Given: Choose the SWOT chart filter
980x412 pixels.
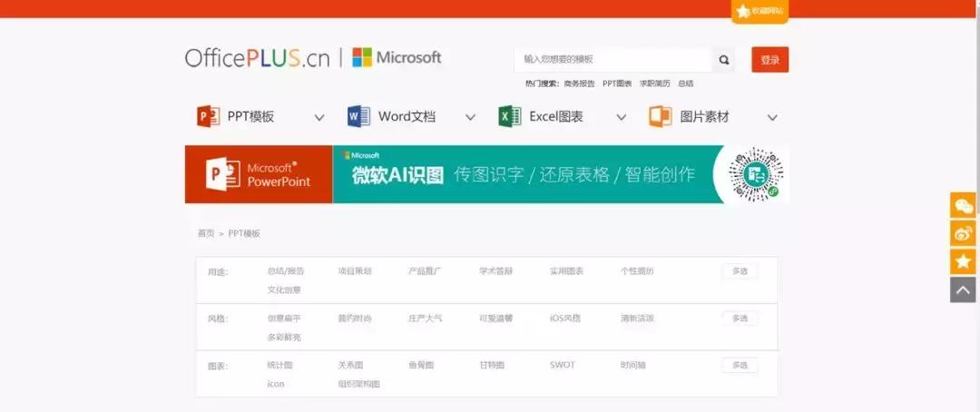Looking at the screenshot, I should click(x=563, y=365).
